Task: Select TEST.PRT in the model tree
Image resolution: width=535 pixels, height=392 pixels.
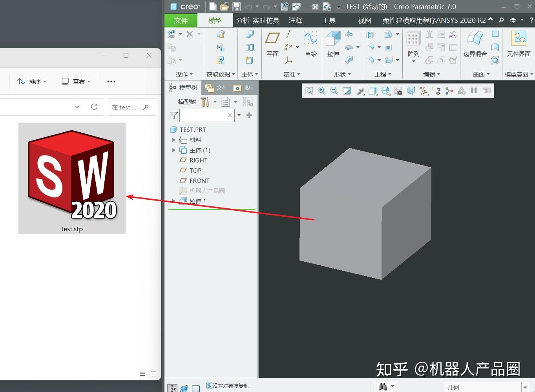Action: 193,129
